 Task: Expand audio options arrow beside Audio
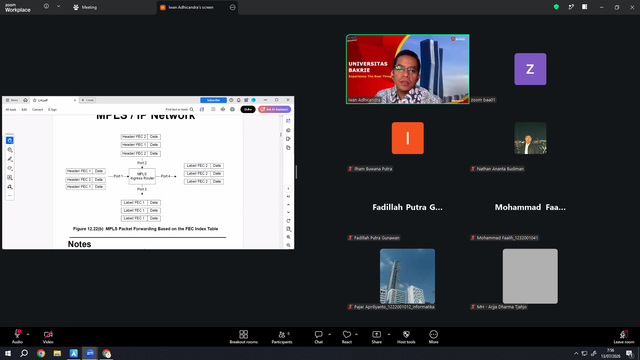(28, 334)
